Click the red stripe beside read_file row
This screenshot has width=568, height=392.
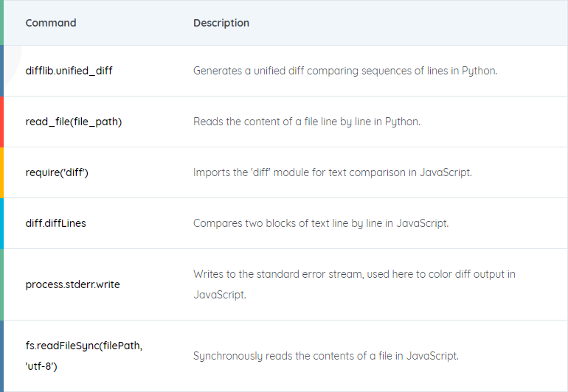1,122
